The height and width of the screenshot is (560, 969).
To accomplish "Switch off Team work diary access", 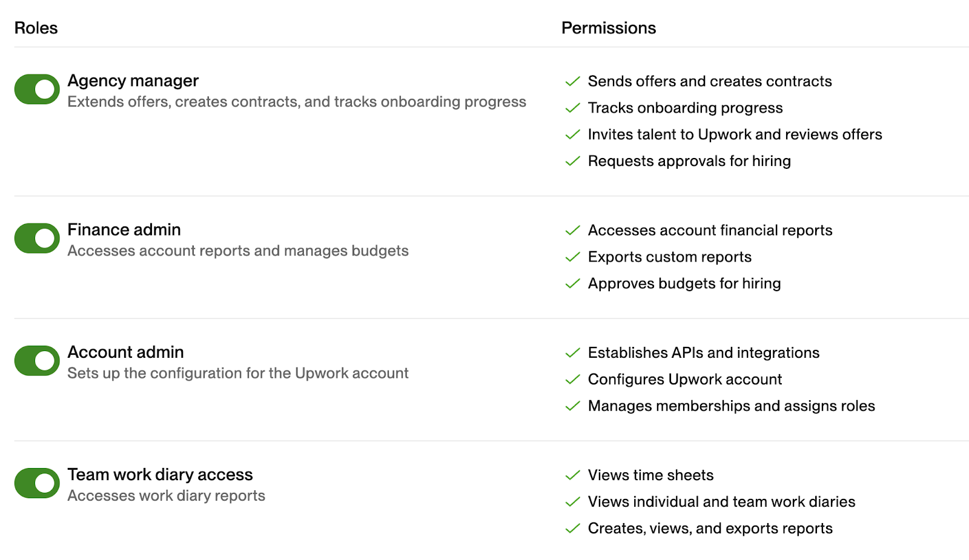I will coord(37,483).
